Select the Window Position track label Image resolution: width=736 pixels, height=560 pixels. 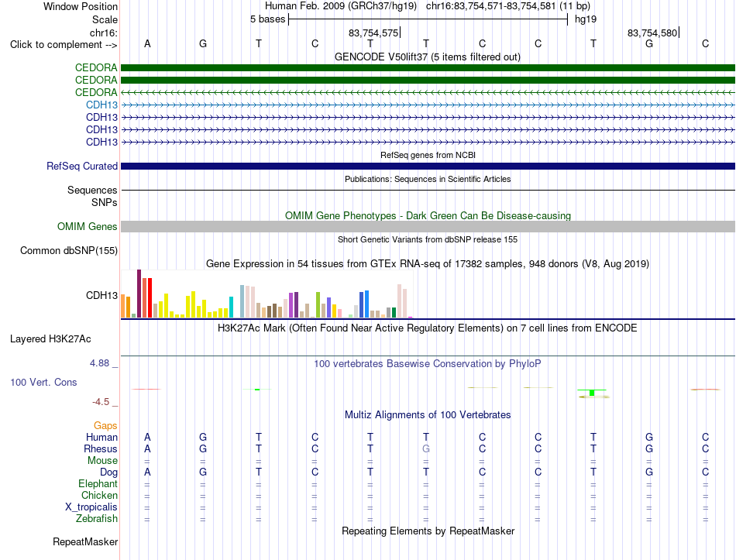pyautogui.click(x=81, y=6)
